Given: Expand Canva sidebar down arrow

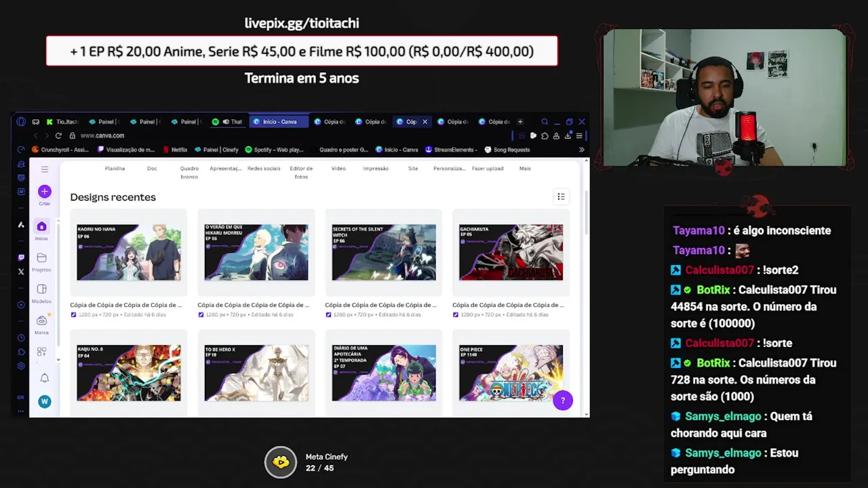Looking at the screenshot, I should (x=58, y=359).
